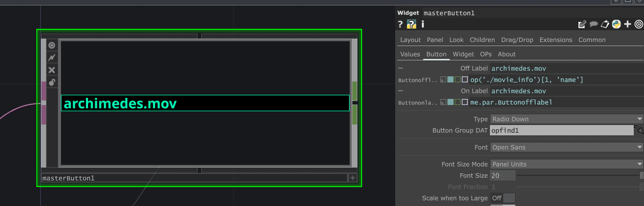Click the arrow picker beside Button Group DAT
Screen dimensions: 644x206
pos(639,130)
